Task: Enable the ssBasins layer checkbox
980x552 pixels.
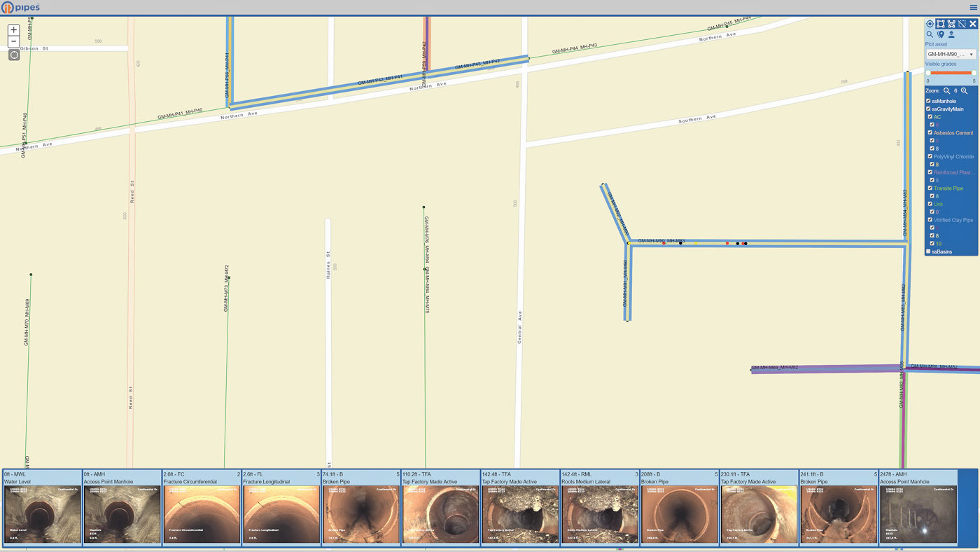Action: (x=929, y=251)
